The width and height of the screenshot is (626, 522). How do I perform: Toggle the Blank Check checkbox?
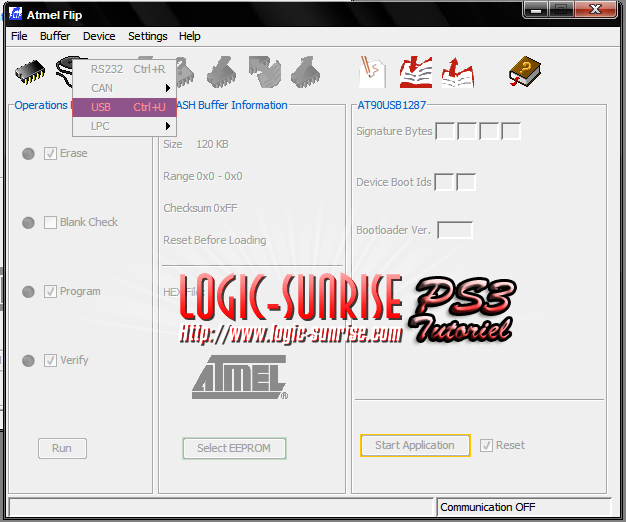pyautogui.click(x=50, y=222)
